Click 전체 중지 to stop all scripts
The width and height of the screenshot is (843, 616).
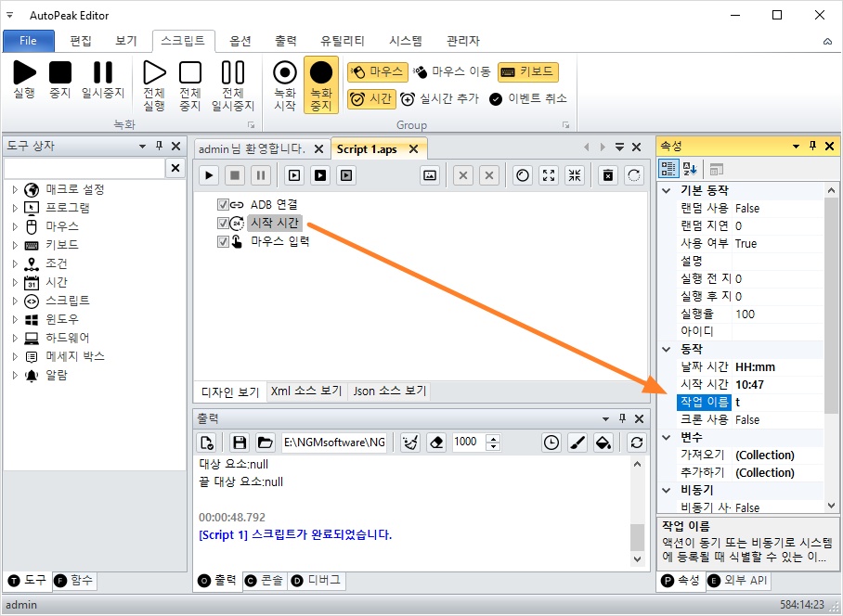tap(190, 85)
